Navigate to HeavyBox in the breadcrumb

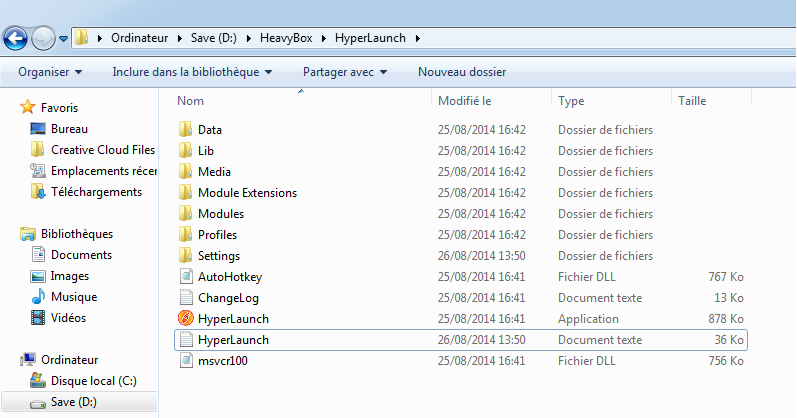[286, 38]
